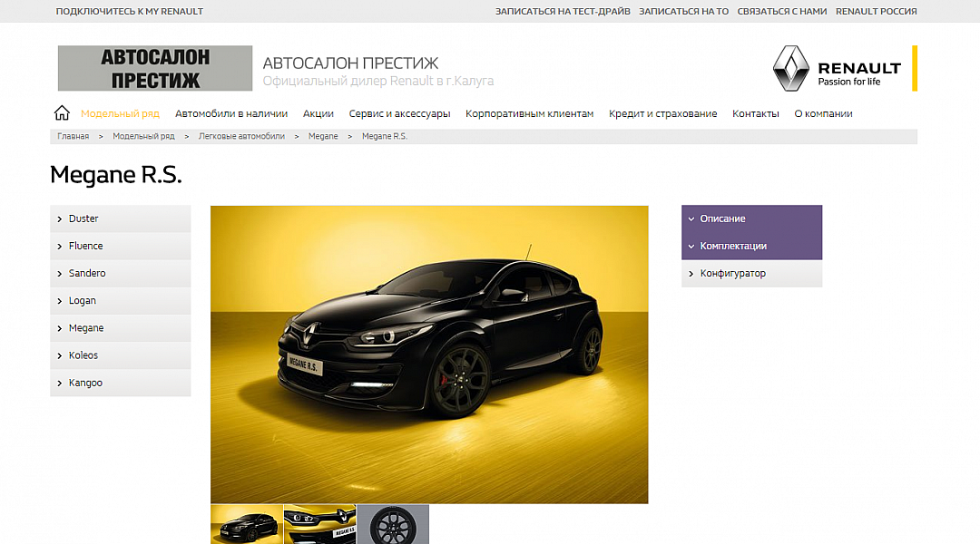The width and height of the screenshot is (980, 544).
Task: Expand the Конфигуратор item
Action: 732,273
